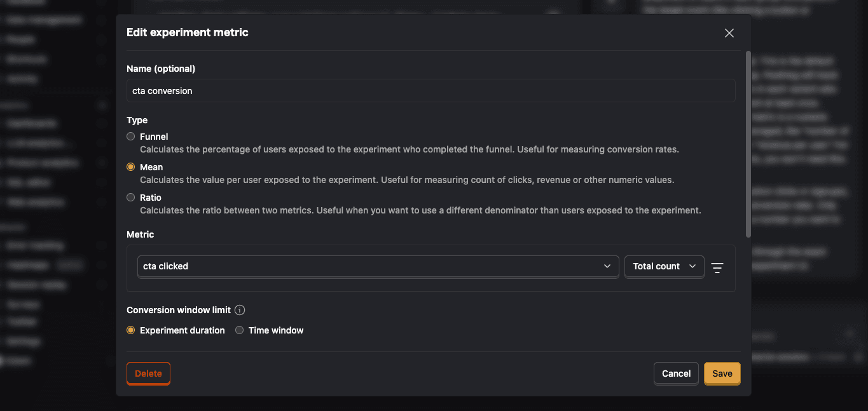Switch to Time window option
Viewport: 868px width, 411px height.
coord(240,330)
